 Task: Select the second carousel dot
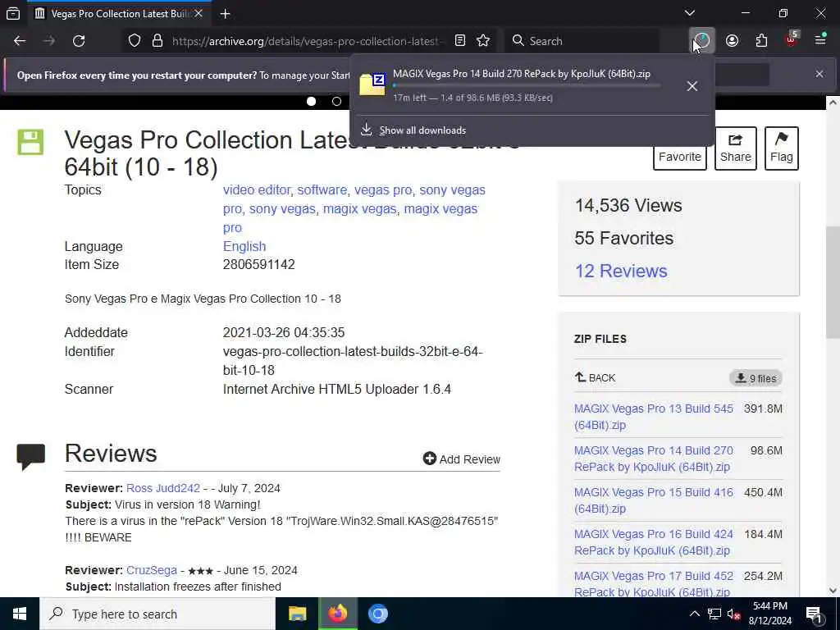tap(336, 101)
